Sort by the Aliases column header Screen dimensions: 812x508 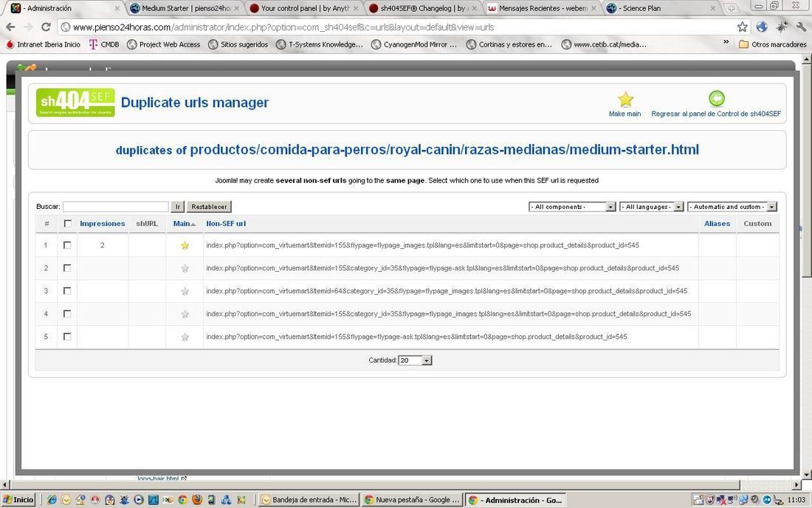point(718,224)
